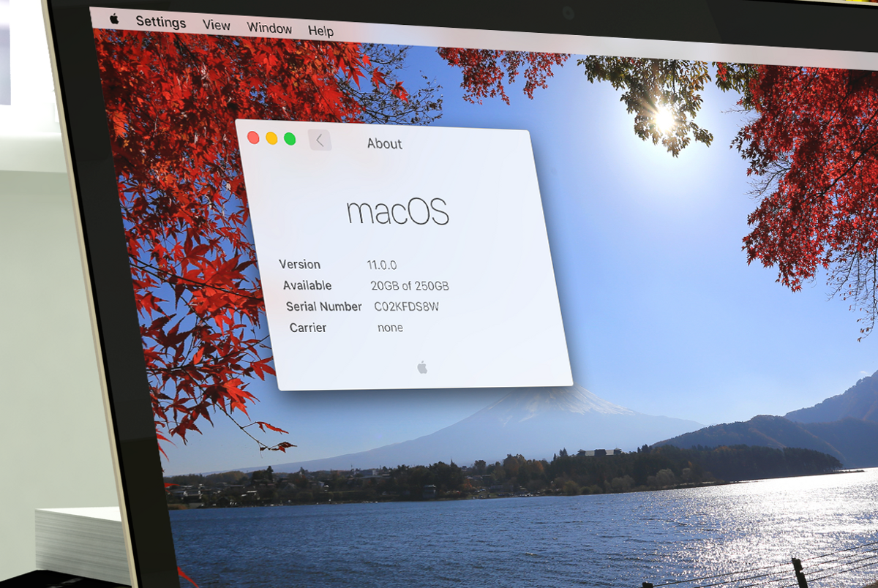The height and width of the screenshot is (588, 878).
Task: Select the serial number C02KFDS8W
Action: click(x=407, y=307)
